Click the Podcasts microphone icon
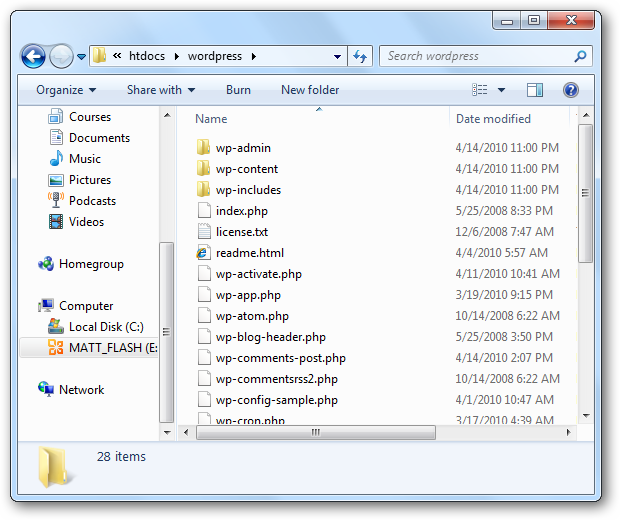The image size is (620, 520). 56,200
